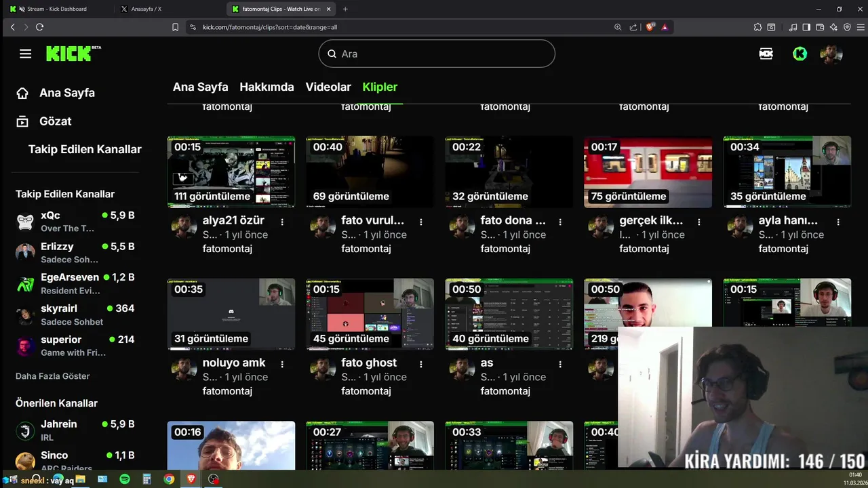Screen dimensions: 868x488
Task: Switch to the Stream - Kick Dashboard browser tab
Action: point(57,9)
